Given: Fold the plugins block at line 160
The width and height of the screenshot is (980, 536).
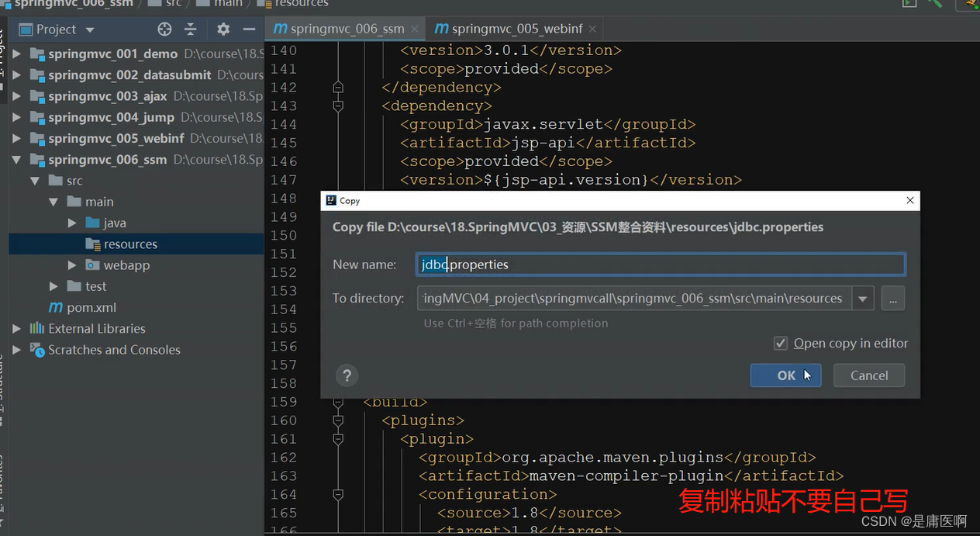Looking at the screenshot, I should tap(338, 420).
